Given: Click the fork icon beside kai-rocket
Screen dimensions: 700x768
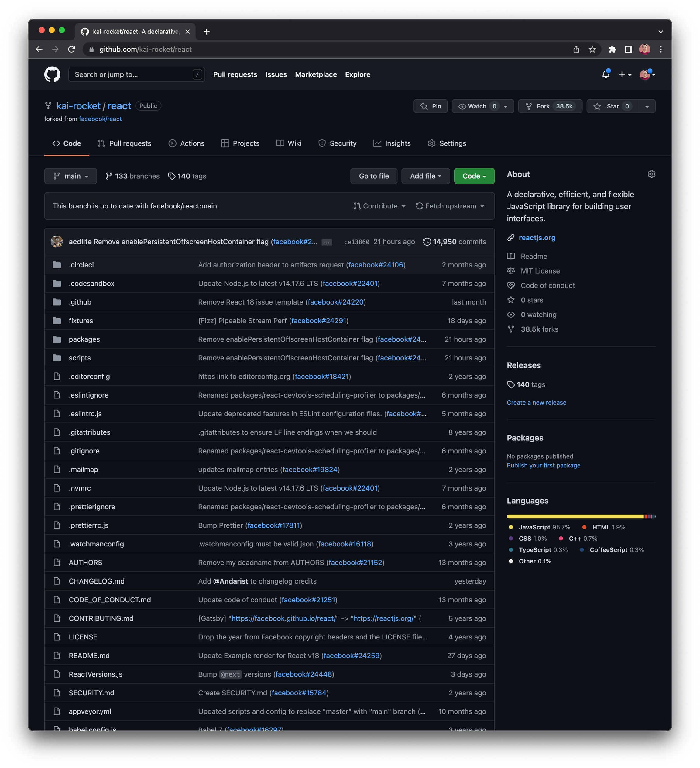Looking at the screenshot, I should click(x=48, y=105).
